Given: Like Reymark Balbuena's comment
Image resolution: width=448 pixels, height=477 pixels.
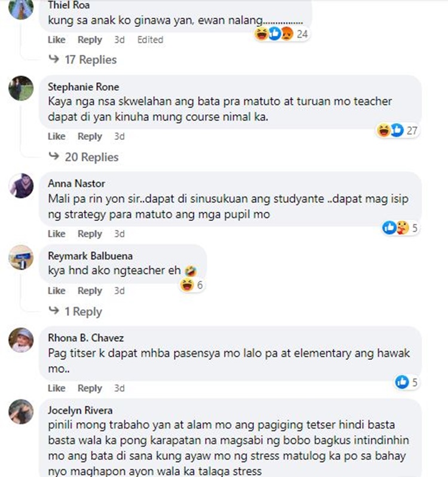Looking at the screenshot, I should point(56,291).
